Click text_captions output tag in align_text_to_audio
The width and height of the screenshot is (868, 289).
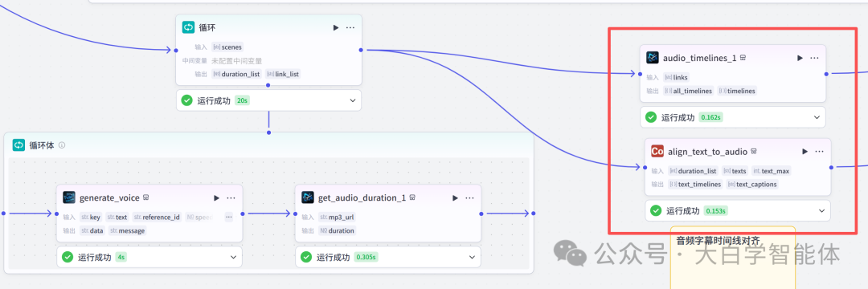pos(752,184)
